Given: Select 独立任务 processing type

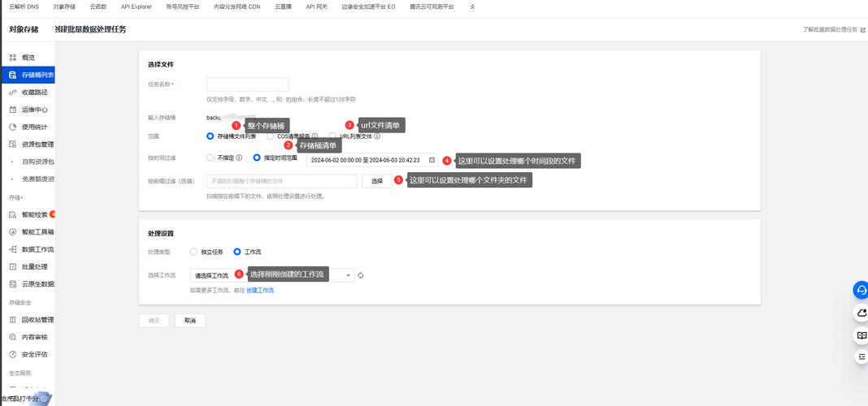Looking at the screenshot, I should point(193,252).
